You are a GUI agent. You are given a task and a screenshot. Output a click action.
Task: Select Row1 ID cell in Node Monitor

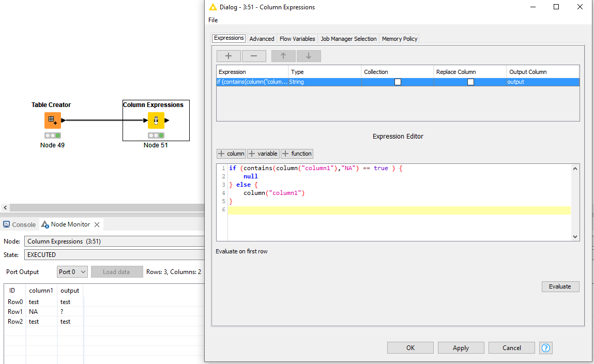click(15, 311)
